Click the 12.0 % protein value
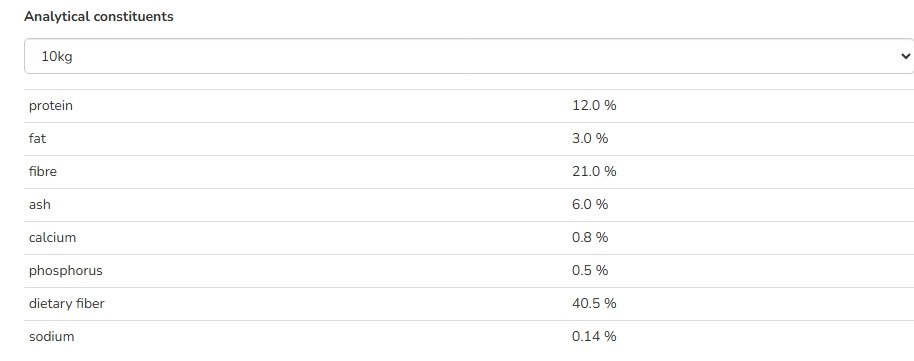This screenshot has height=361, width=914. tap(594, 106)
